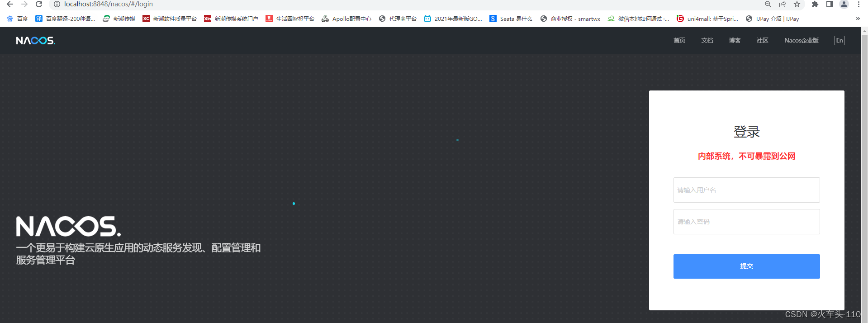The height and width of the screenshot is (323, 868).
Task: Switch language with the En button
Action: pos(840,40)
